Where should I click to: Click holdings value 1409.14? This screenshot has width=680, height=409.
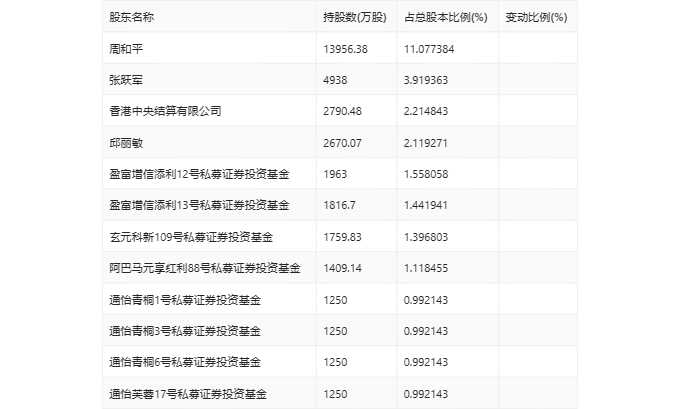(x=342, y=268)
